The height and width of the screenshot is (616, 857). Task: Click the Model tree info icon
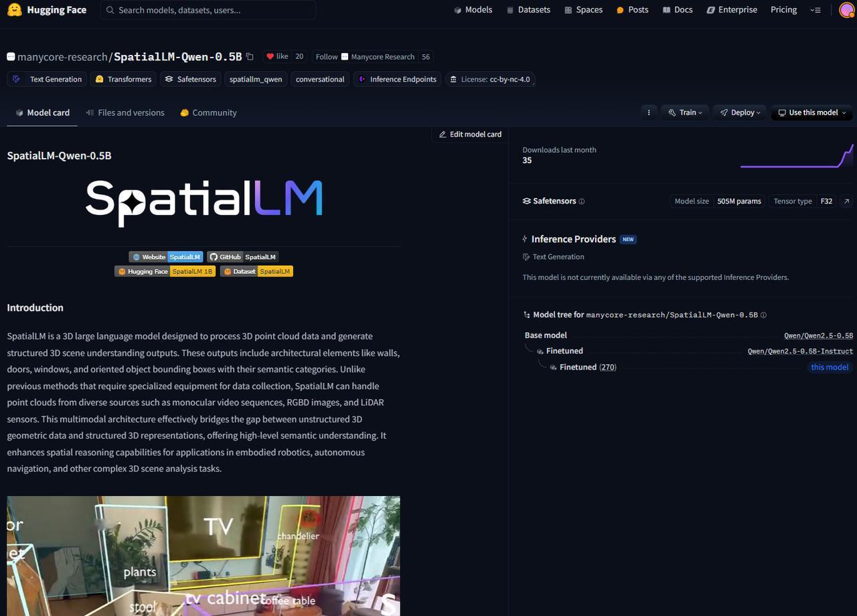[x=763, y=315]
